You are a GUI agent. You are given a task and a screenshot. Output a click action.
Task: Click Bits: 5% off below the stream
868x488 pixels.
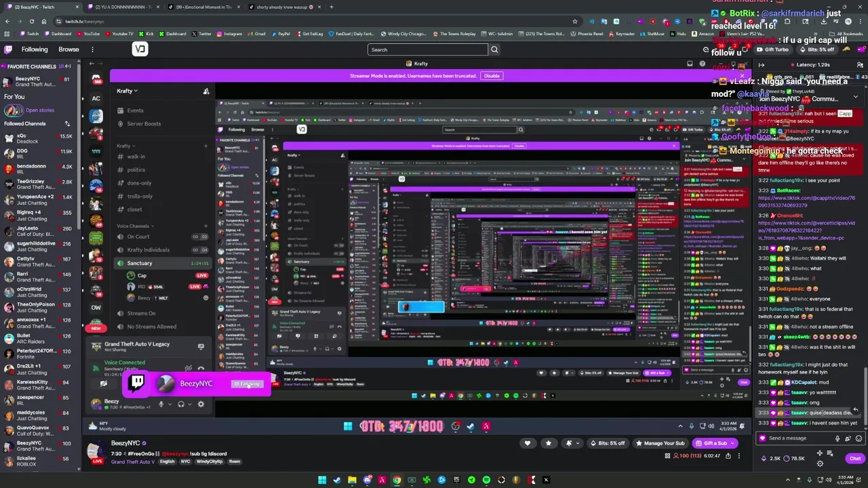(608, 443)
